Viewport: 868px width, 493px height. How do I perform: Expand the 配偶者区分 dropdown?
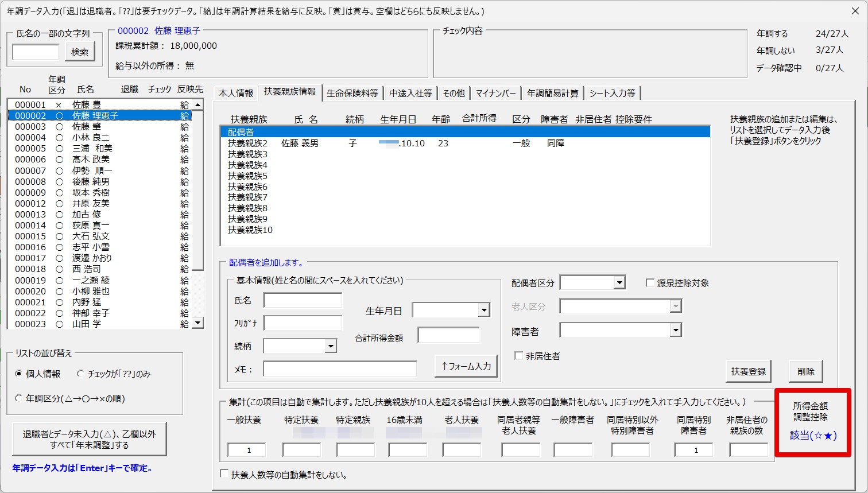coord(619,283)
